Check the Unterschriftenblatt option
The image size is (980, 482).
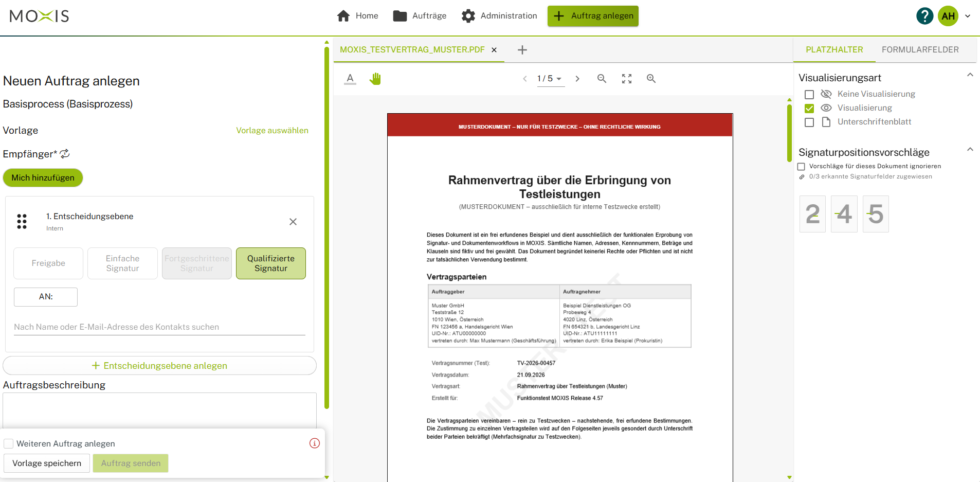[x=809, y=122]
